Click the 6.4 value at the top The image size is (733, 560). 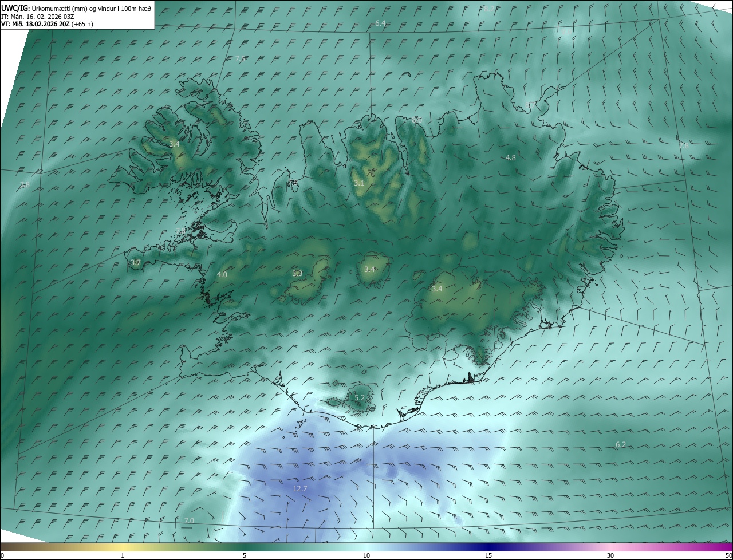pyautogui.click(x=380, y=23)
